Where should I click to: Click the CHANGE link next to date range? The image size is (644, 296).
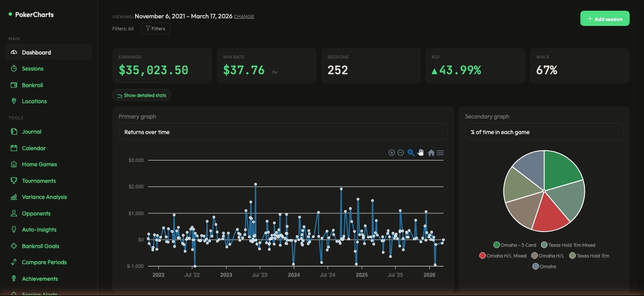[x=244, y=16]
